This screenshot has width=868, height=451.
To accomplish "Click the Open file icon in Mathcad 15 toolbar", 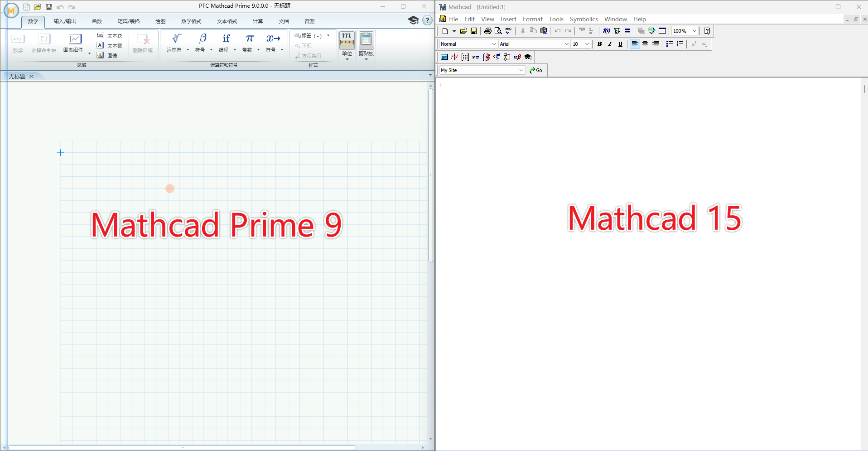I will click(x=463, y=31).
